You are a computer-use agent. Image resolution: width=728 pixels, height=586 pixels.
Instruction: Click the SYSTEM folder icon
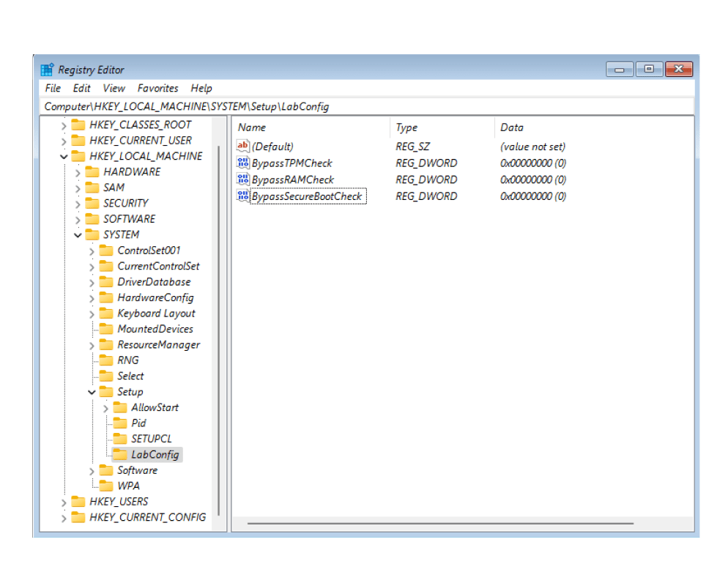92,234
